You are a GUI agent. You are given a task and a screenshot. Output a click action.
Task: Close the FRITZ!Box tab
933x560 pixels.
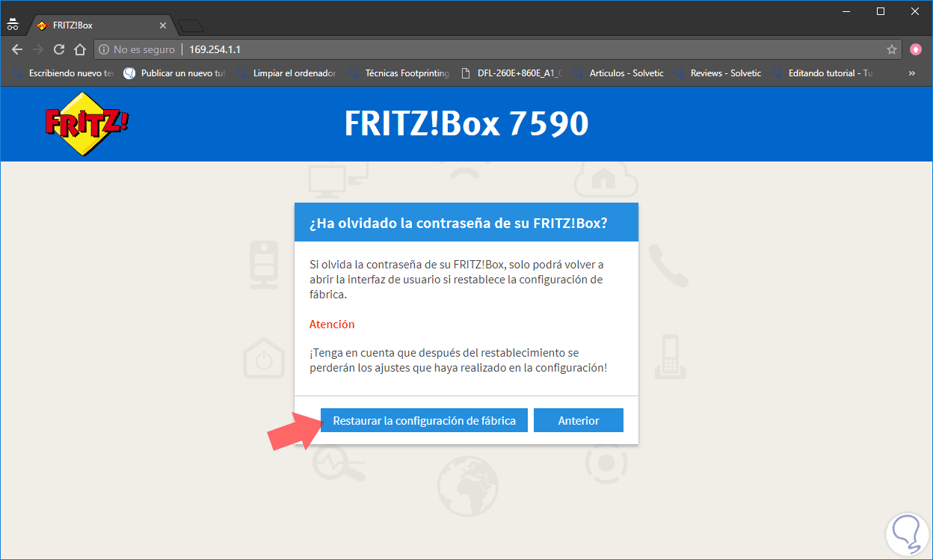coord(163,25)
